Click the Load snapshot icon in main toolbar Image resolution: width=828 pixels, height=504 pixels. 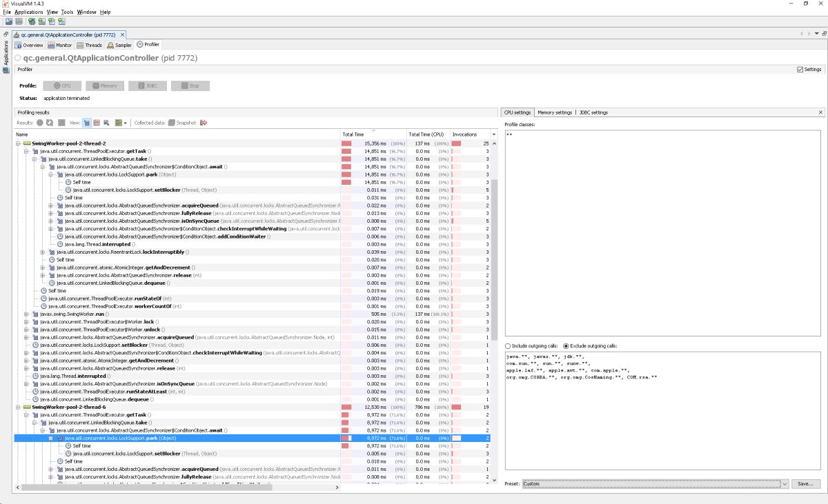click(9, 21)
